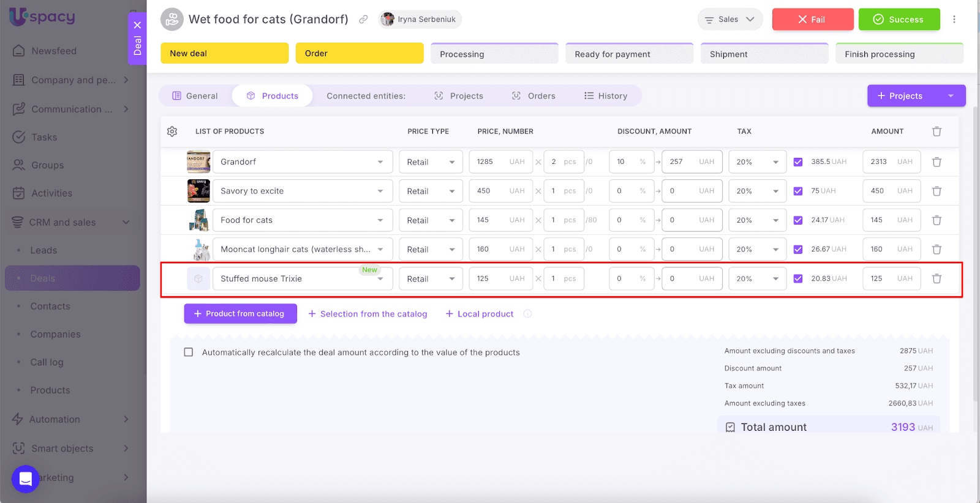980x503 pixels.
Task: Open the three-dot more options menu
Action: click(x=954, y=20)
